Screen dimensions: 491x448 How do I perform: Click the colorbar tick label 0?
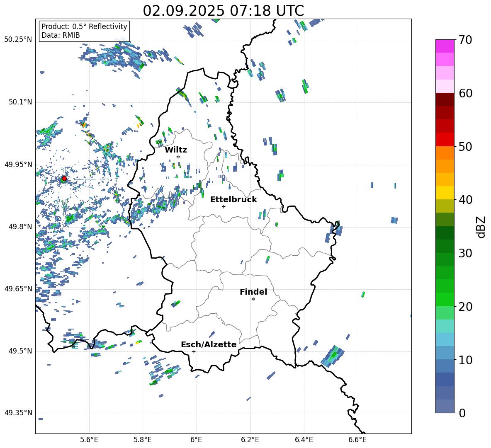462,413
